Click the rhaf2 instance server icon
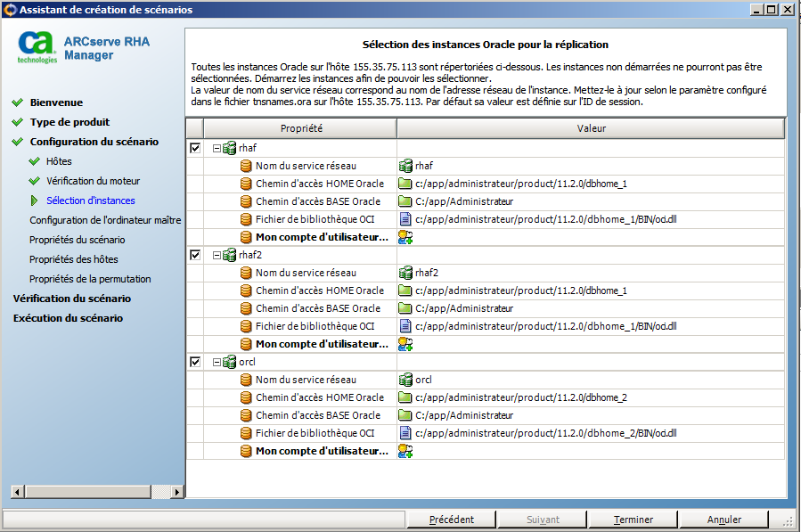This screenshot has width=801, height=532. (229, 255)
